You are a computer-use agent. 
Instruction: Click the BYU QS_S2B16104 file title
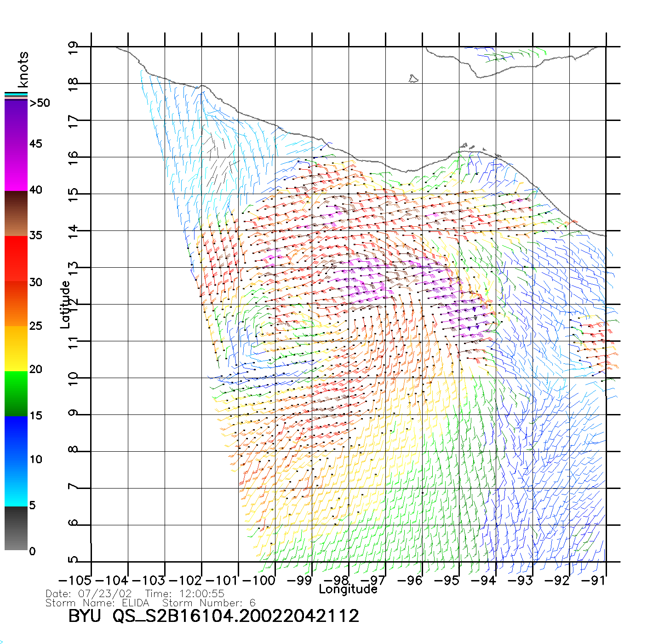click(213, 616)
